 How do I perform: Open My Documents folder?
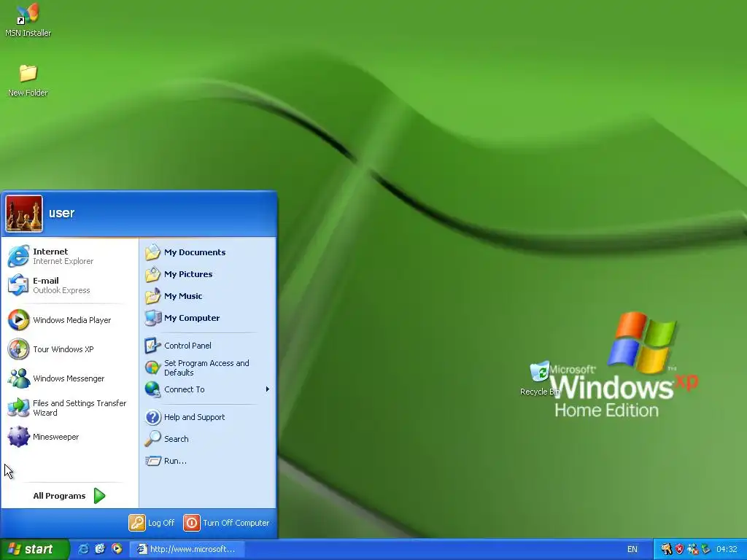[208, 252]
